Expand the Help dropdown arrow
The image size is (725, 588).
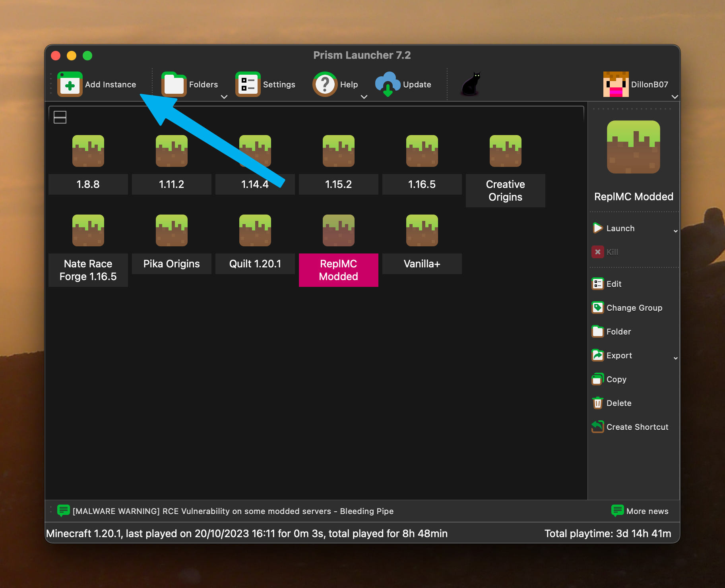pos(364,97)
